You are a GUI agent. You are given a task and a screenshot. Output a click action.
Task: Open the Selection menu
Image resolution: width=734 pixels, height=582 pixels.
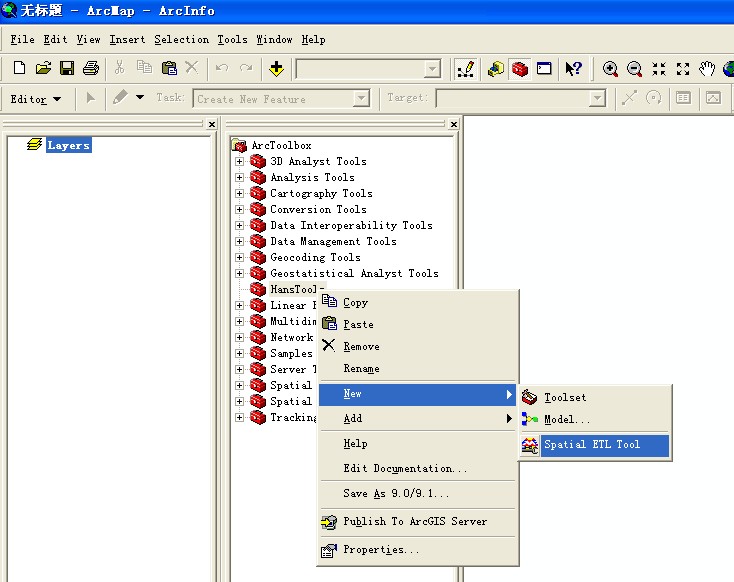click(182, 40)
